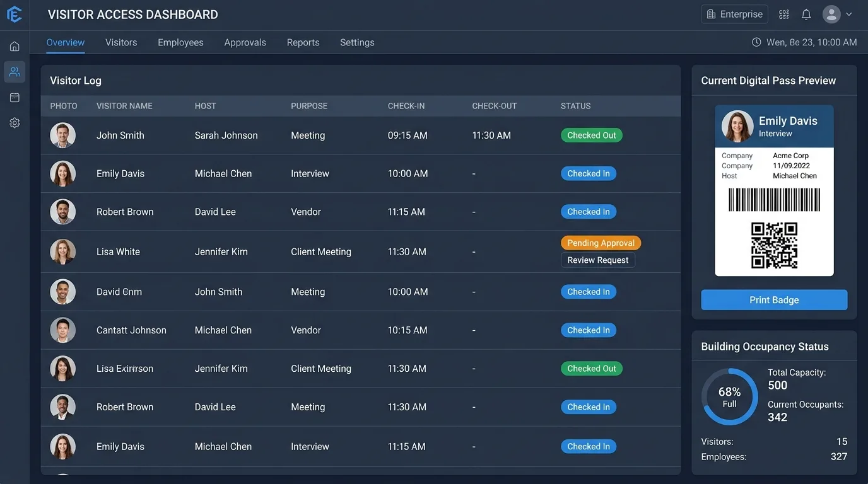Click John Smith's Checked Out status badge
Viewport: 868px width, 484px height.
point(592,135)
